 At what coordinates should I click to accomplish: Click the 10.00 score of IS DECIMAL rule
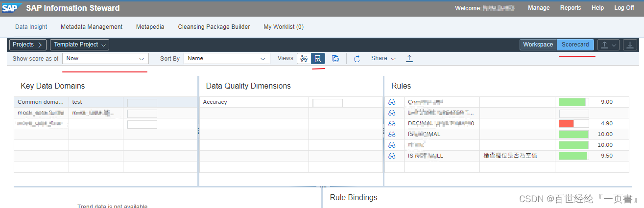click(x=605, y=134)
